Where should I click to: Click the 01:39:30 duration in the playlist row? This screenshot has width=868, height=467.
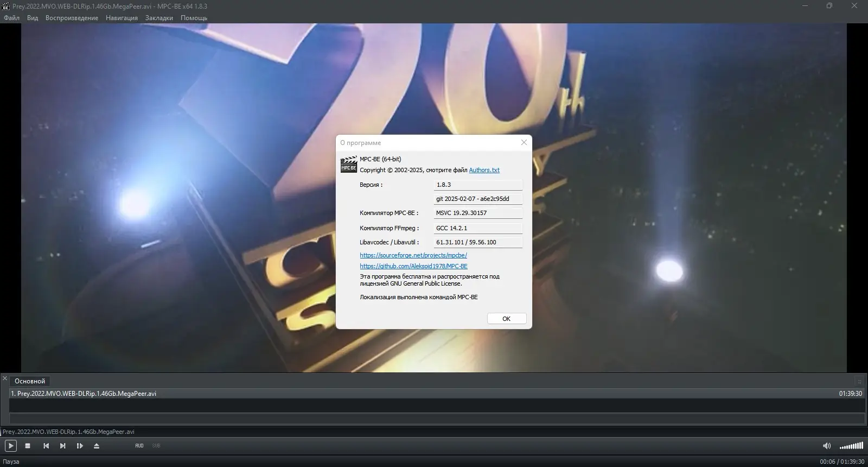pos(850,394)
